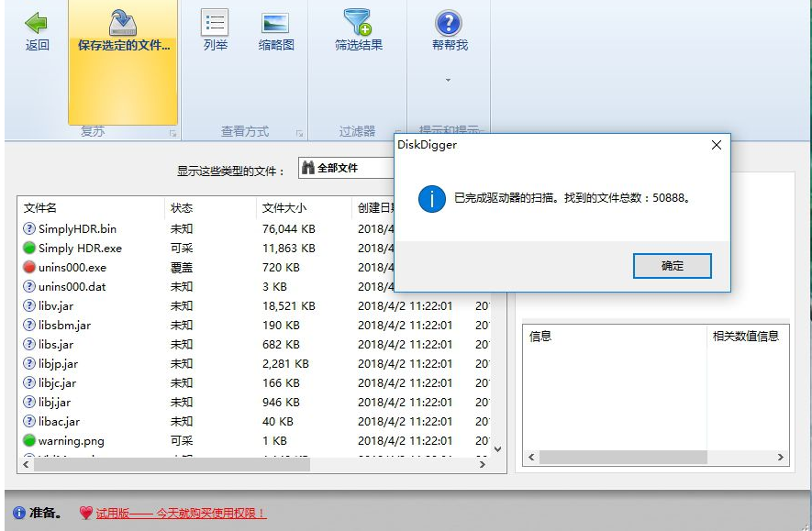Screen dimensions: 812x531
Task: Click the unknown-status icon of libj.jar
Action: 29,402
